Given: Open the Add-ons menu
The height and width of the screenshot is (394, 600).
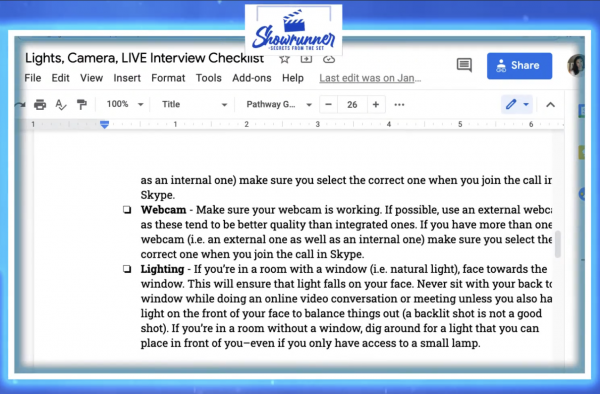Looking at the screenshot, I should [x=252, y=78].
